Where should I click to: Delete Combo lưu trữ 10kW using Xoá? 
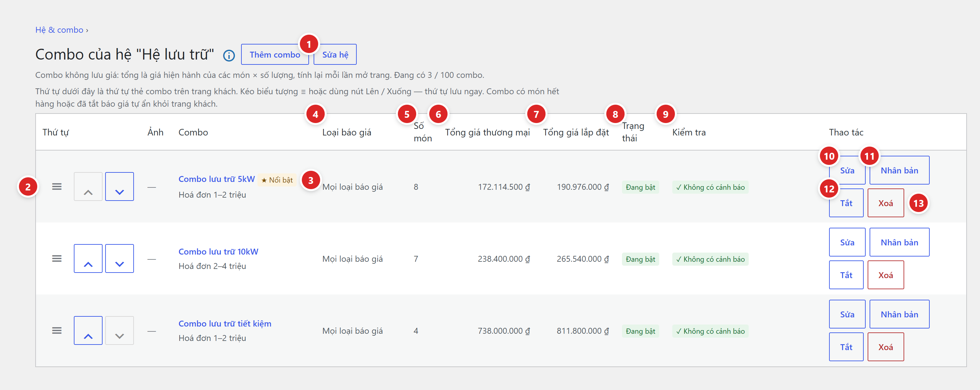click(886, 275)
